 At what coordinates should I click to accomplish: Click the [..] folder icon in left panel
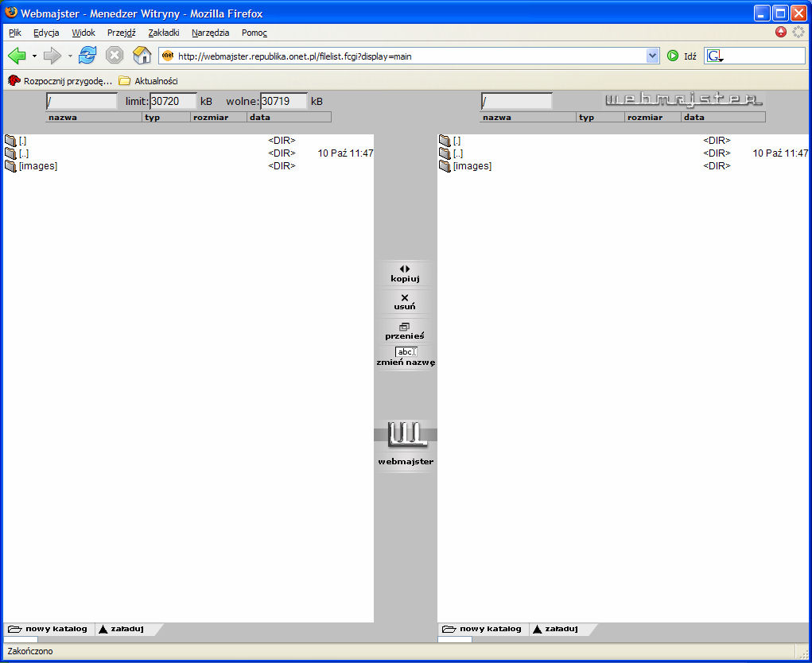10,153
